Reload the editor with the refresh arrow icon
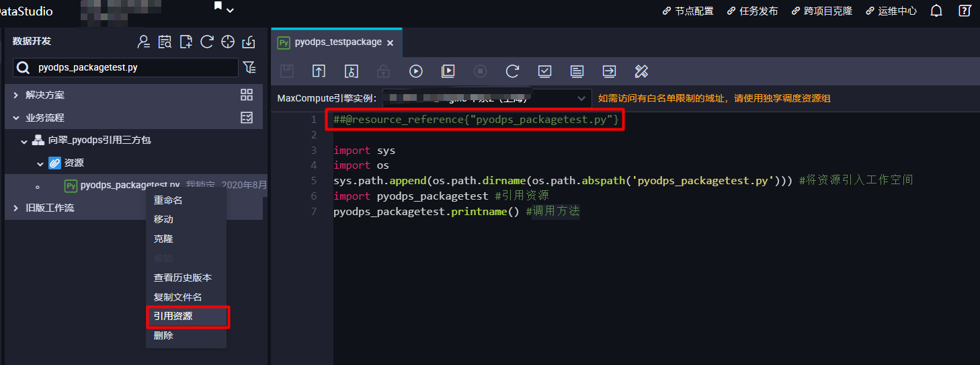Image resolution: width=980 pixels, height=365 pixels. click(512, 71)
